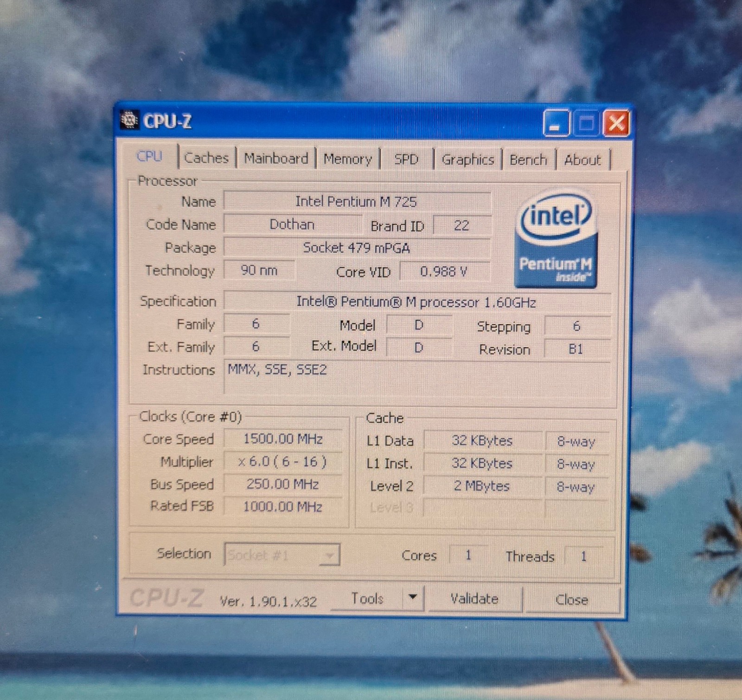Click the empty Level 3 cache field
This screenshot has width=742, height=700.
point(483,508)
